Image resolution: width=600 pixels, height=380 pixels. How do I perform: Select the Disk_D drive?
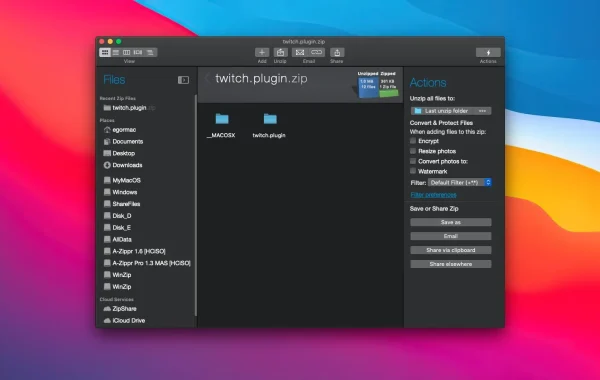117,216
